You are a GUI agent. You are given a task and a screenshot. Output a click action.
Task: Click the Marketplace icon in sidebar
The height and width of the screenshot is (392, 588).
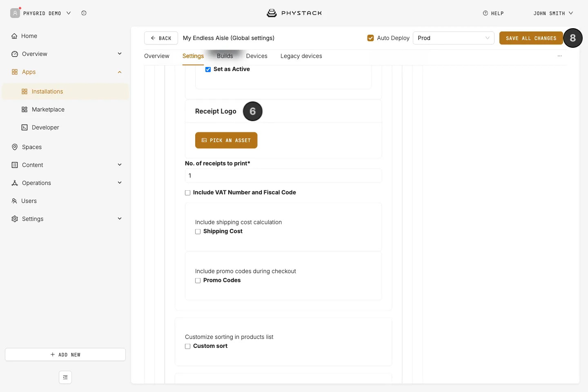[24, 109]
